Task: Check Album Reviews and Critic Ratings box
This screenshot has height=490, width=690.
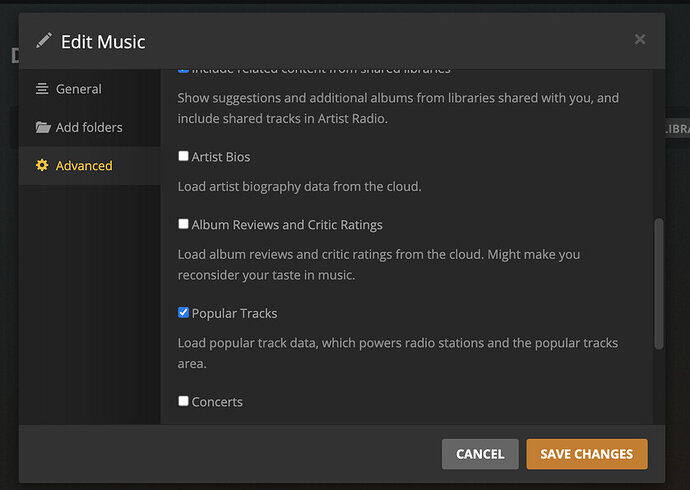Action: click(183, 224)
